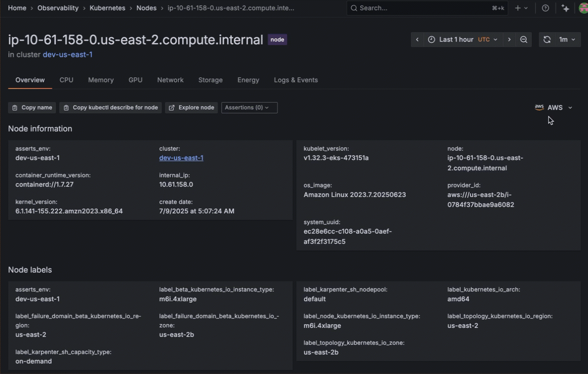Click the AWS cloud provider icon
Screen dimensions: 588x374
pyautogui.click(x=539, y=107)
